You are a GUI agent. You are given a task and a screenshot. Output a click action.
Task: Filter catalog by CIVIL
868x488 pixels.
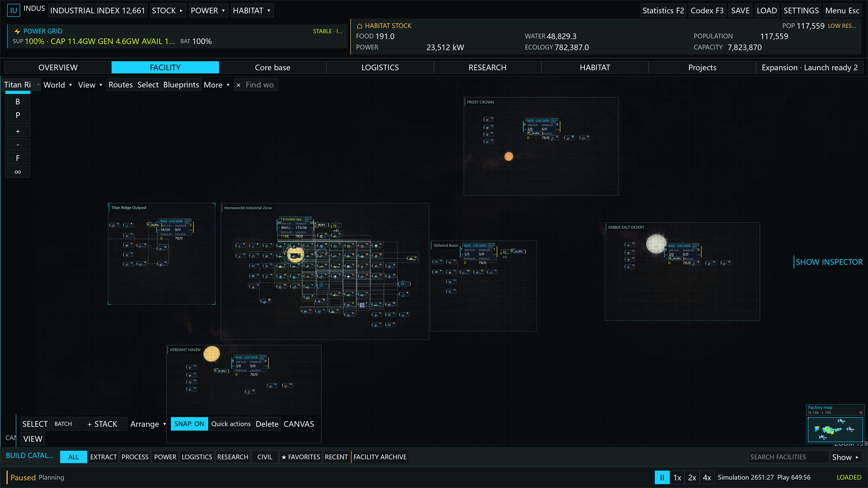click(265, 457)
